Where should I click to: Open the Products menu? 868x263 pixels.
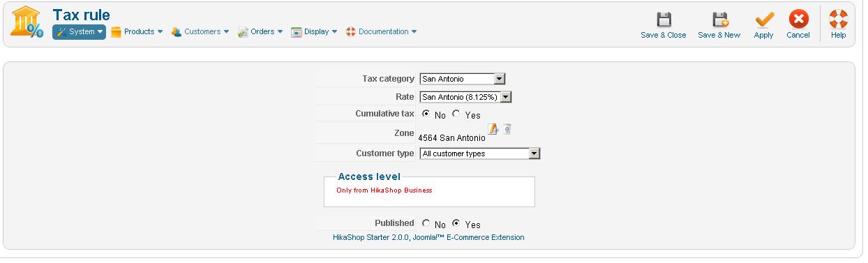click(137, 31)
